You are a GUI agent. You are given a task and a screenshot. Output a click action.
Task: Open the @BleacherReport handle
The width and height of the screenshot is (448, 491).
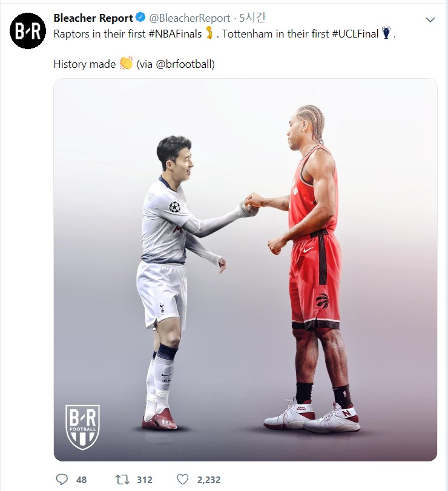(x=189, y=19)
